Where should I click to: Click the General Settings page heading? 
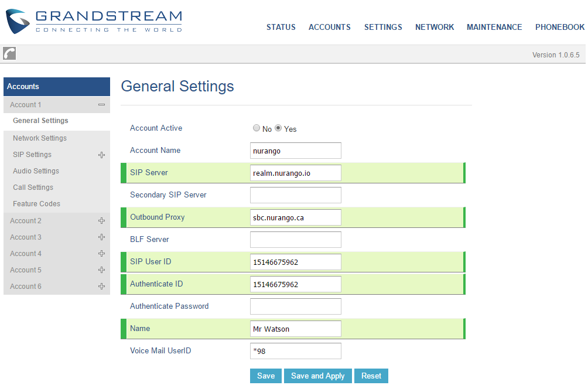177,86
